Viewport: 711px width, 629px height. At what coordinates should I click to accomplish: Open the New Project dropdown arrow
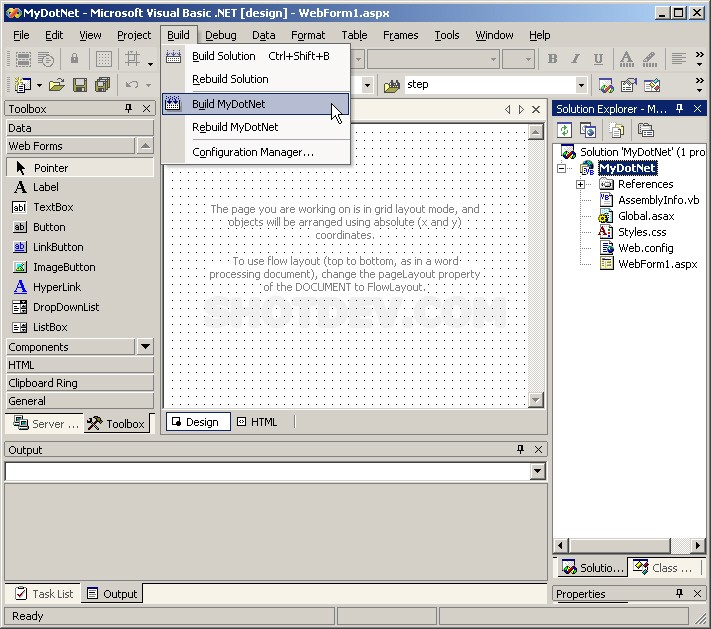39,85
